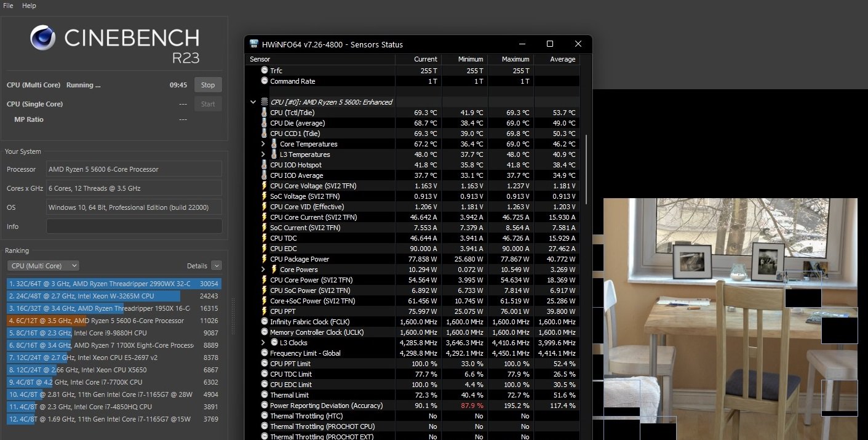This screenshot has height=440, width=868.
Task: Click the Cores x GHz field
Action: (134, 188)
